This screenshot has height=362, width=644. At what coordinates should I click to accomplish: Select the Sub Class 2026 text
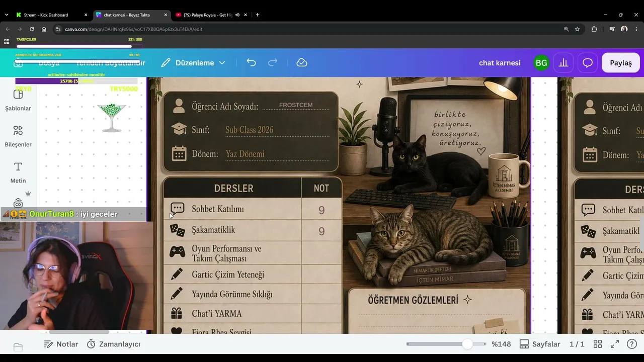250,130
